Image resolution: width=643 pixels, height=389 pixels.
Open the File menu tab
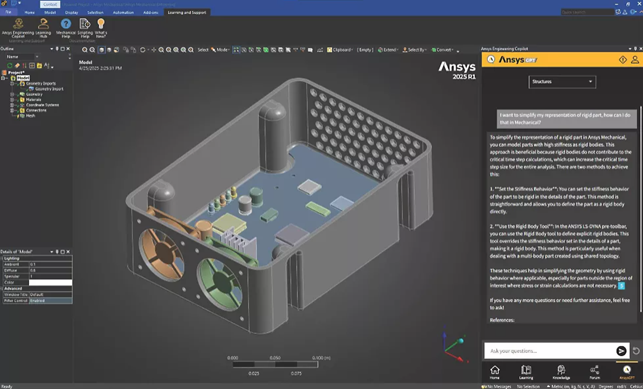[x=8, y=12]
